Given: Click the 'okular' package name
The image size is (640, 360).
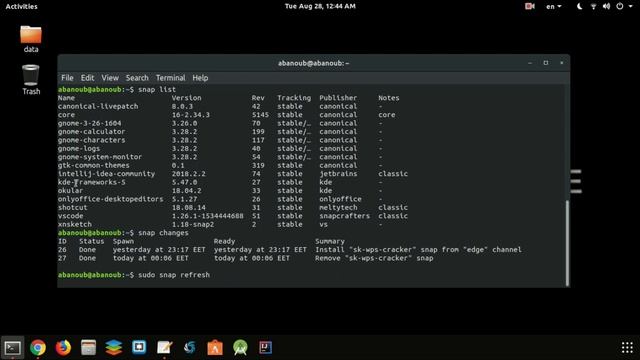Looking at the screenshot, I should [70, 190].
